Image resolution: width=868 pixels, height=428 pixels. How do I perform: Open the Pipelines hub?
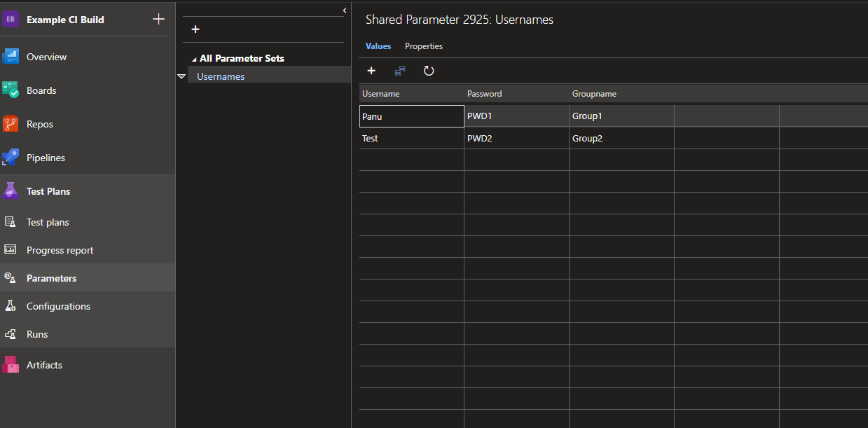[88, 158]
